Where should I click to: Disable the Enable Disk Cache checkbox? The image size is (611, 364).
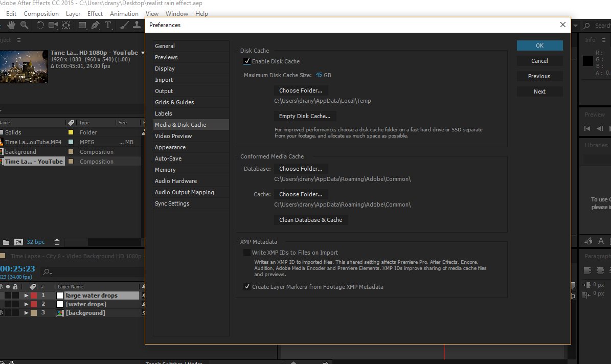pos(247,61)
